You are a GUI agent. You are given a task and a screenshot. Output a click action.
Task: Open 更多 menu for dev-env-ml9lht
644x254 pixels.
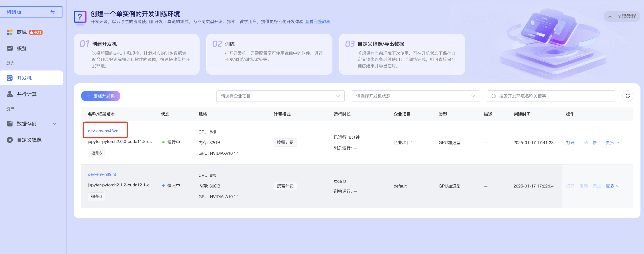coord(612,186)
